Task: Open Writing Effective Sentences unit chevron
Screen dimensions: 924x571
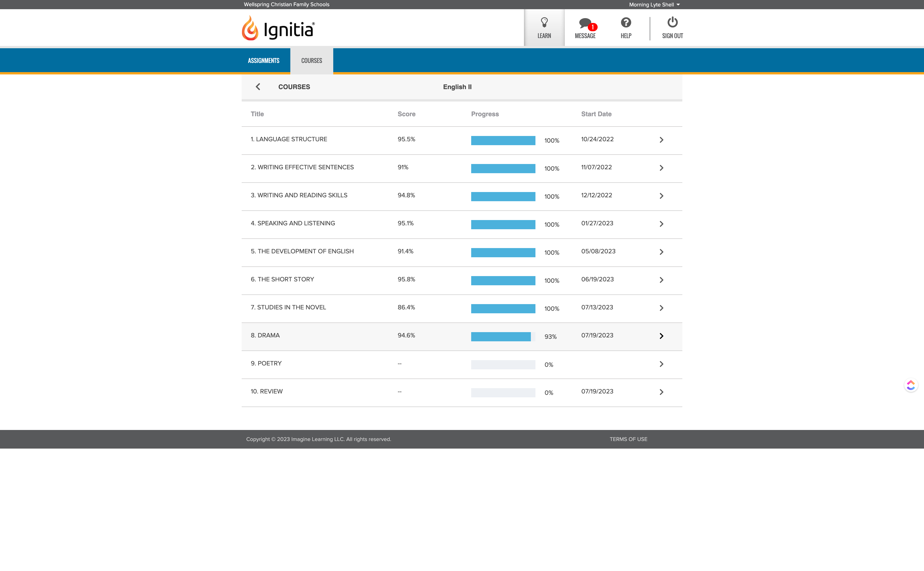Action: pyautogui.click(x=661, y=168)
